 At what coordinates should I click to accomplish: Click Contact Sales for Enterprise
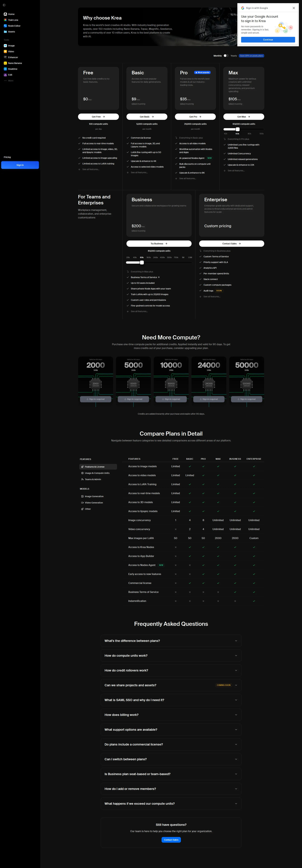231,243
